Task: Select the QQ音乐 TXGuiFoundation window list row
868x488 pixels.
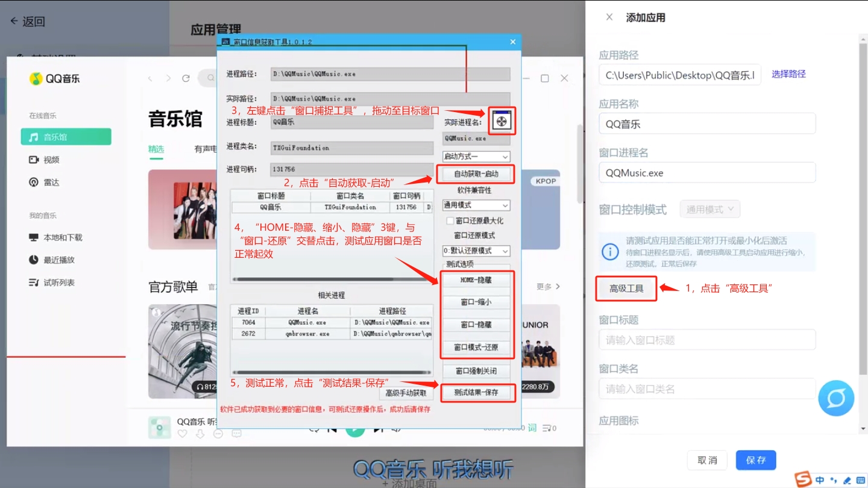Action: click(x=332, y=207)
